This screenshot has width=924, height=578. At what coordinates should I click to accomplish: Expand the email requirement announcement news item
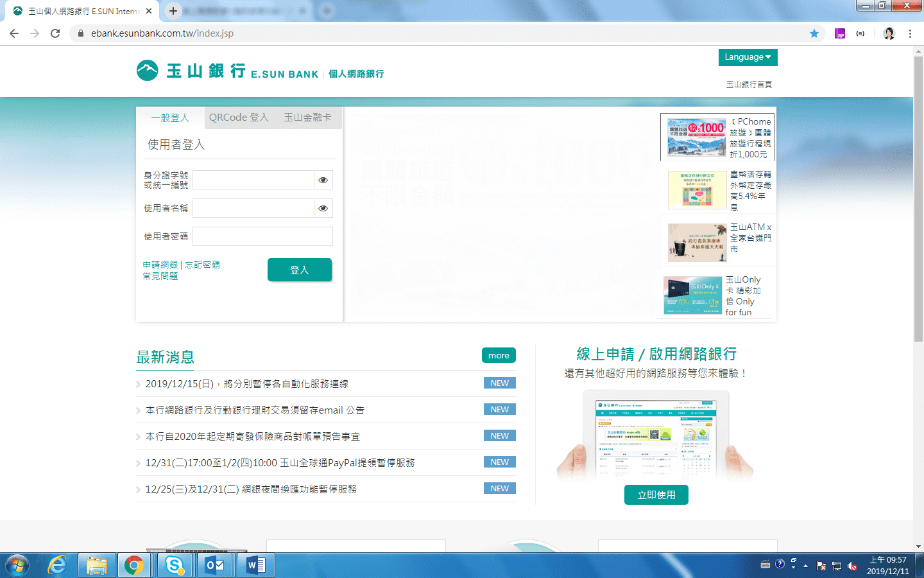coord(255,410)
